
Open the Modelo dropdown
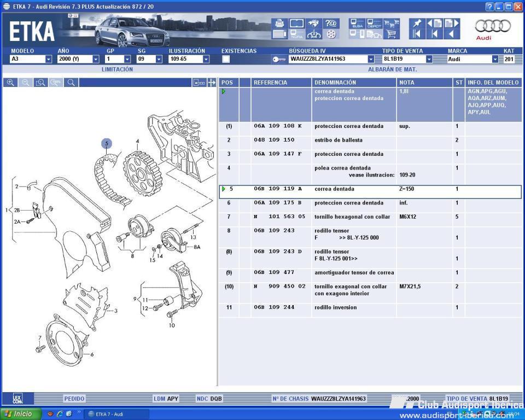tap(49, 59)
